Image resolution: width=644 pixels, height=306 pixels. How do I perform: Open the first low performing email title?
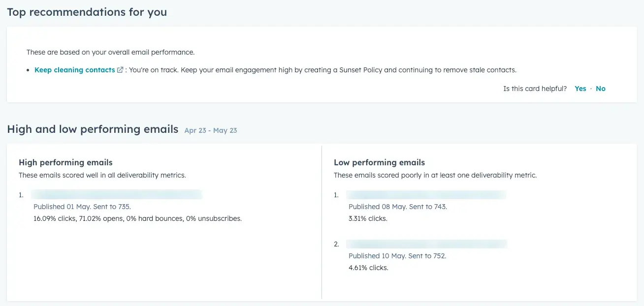point(426,195)
